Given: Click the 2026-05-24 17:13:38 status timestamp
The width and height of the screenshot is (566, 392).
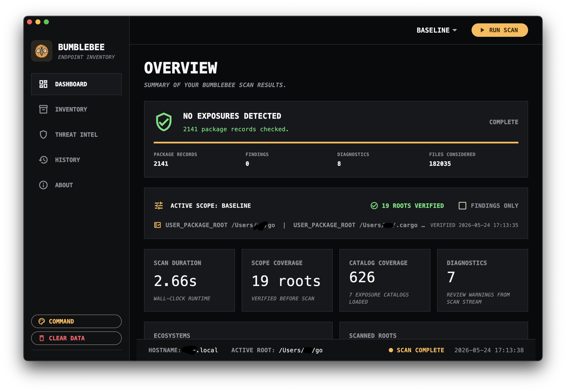Looking at the screenshot, I should pos(489,350).
